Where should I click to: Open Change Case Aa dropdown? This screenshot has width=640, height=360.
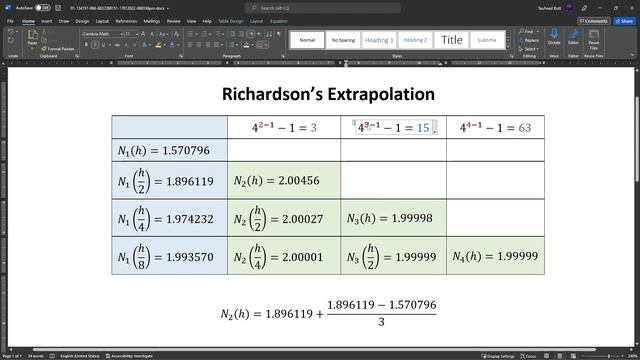[x=163, y=34]
